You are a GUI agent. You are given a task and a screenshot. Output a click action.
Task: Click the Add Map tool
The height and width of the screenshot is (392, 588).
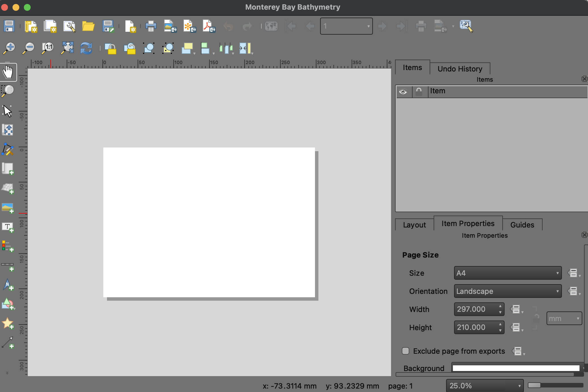coord(8,168)
